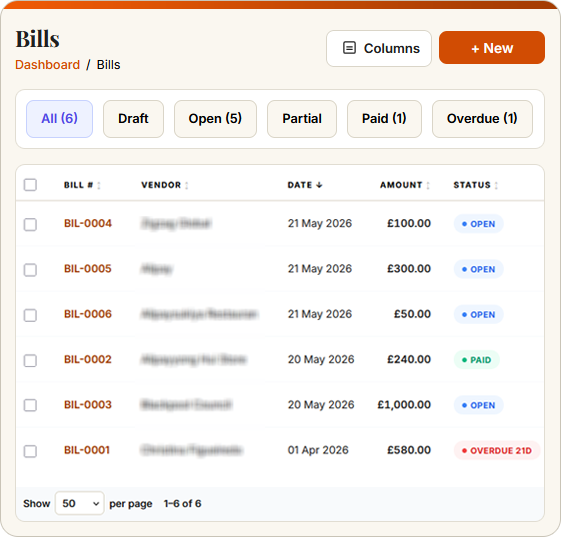Click the £1,000.00 amount cell

(x=404, y=405)
